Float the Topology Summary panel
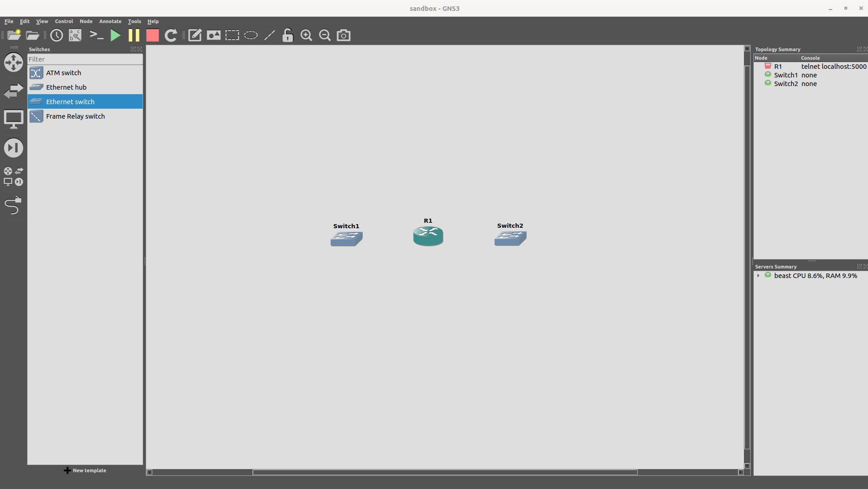The image size is (868, 489). pyautogui.click(x=859, y=49)
